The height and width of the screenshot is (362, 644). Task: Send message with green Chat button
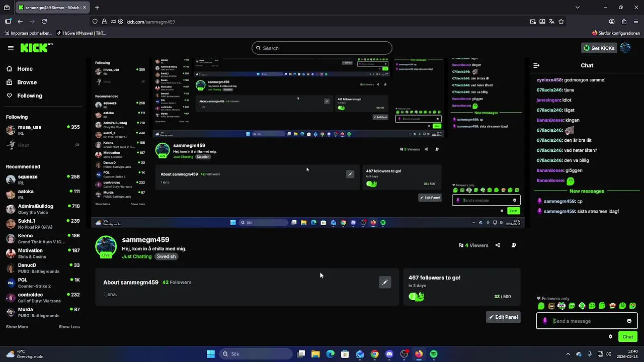click(628, 337)
